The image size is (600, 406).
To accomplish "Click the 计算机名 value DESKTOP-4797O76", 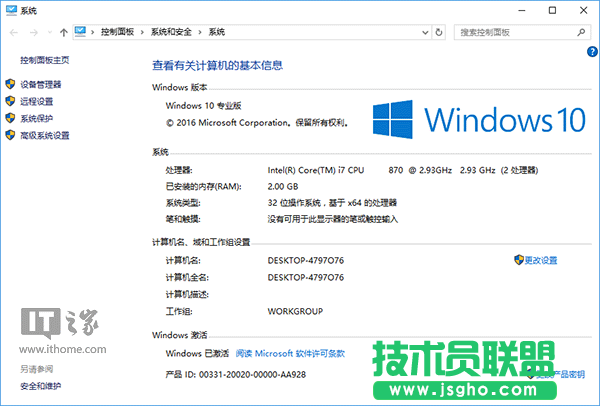I will coord(306,260).
